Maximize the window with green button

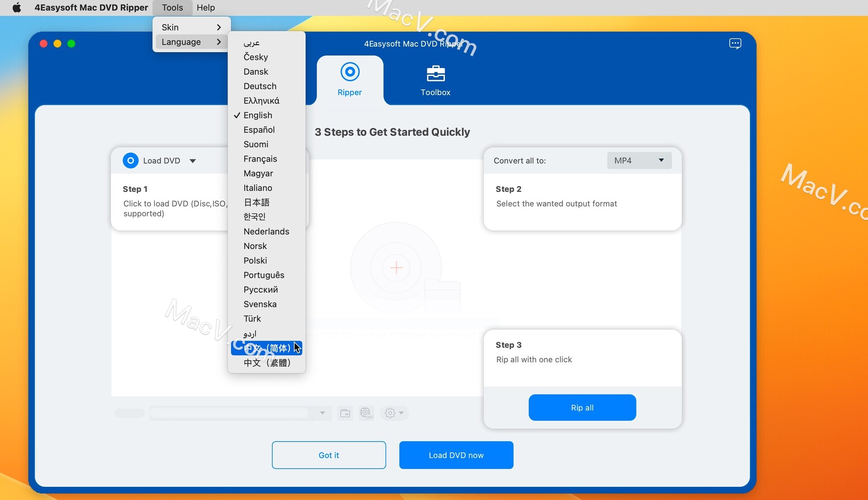pyautogui.click(x=71, y=43)
